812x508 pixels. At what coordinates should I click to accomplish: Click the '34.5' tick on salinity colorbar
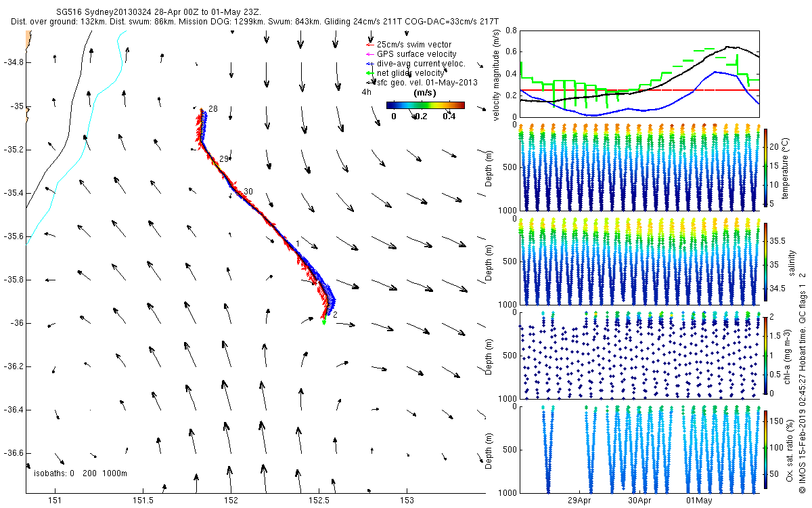778,289
